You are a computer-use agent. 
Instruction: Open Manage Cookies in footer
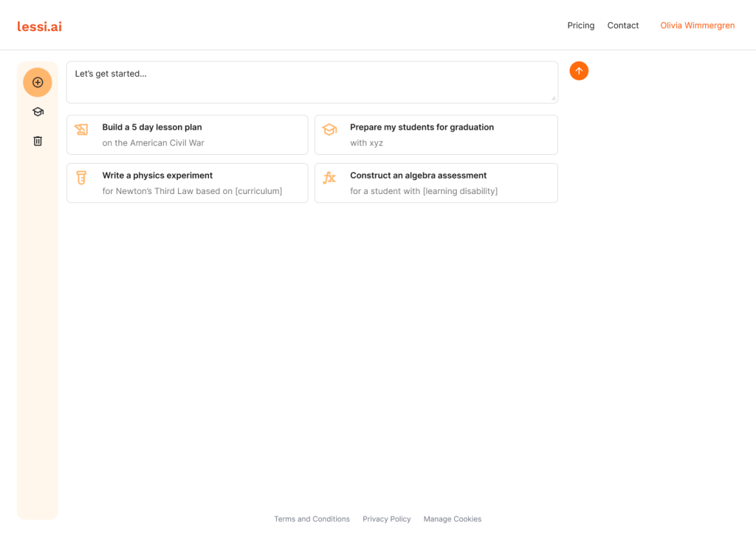(452, 519)
